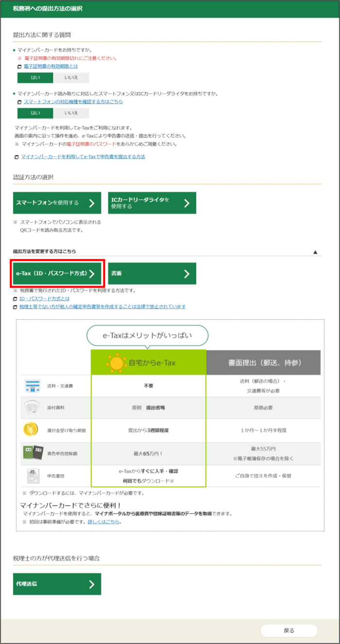Screen dimensions: 340x644
Task: Open the 電子証明書の有効期限とは link
Action: [x=51, y=66]
